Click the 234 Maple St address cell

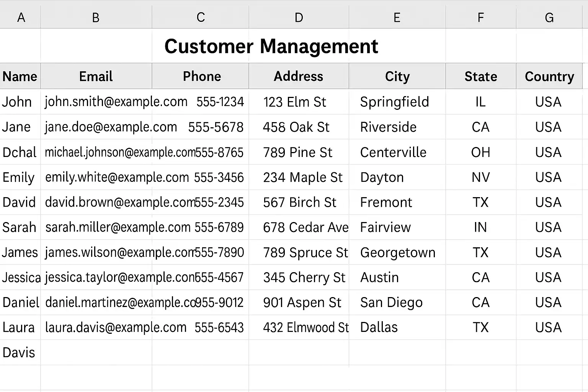click(302, 178)
